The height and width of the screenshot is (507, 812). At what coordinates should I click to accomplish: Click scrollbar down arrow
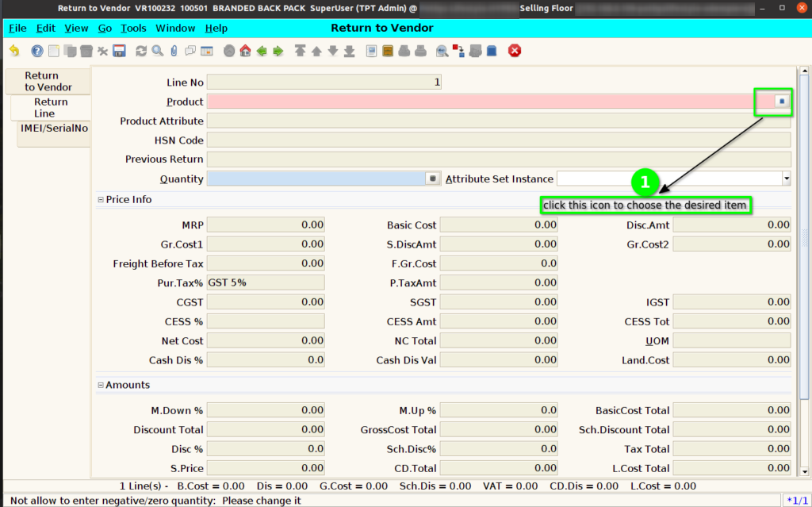coord(804,471)
